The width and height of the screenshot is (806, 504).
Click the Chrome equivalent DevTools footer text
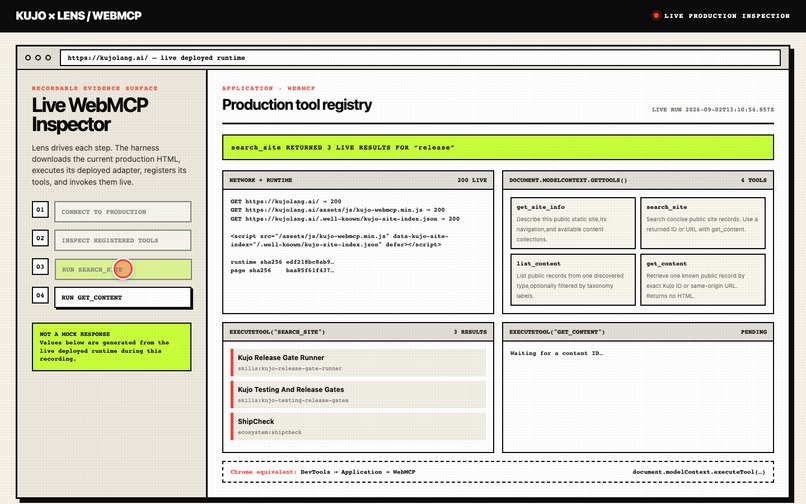click(323, 472)
